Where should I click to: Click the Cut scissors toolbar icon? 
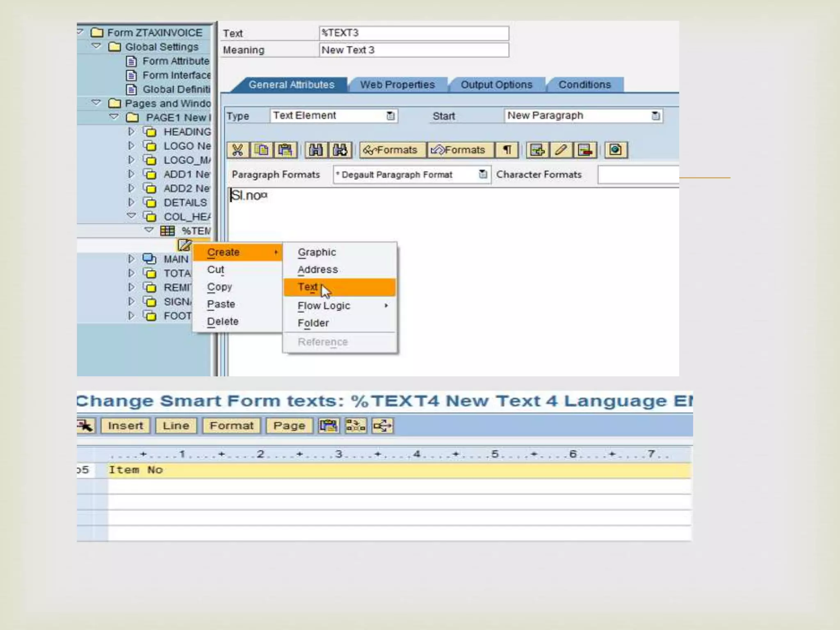tap(237, 150)
